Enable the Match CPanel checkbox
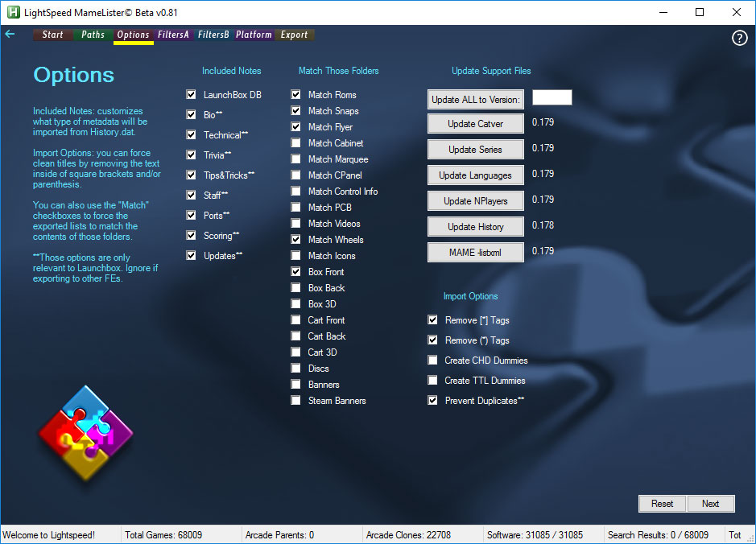Screen dimensions: 756x544 point(296,175)
